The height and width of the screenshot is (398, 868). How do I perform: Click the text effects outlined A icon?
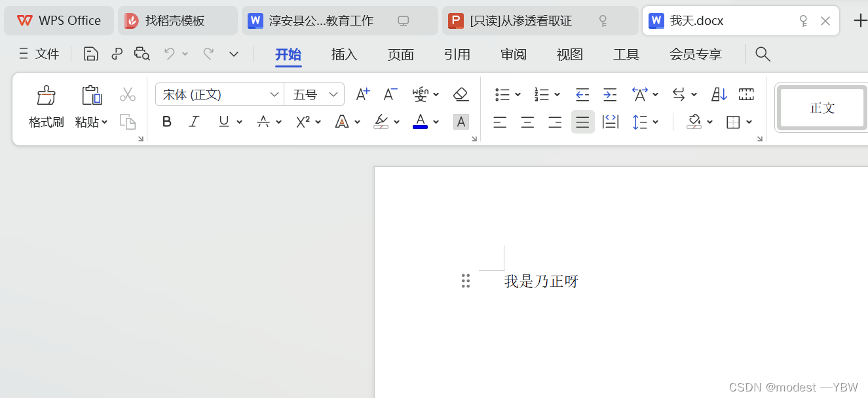[x=341, y=122]
